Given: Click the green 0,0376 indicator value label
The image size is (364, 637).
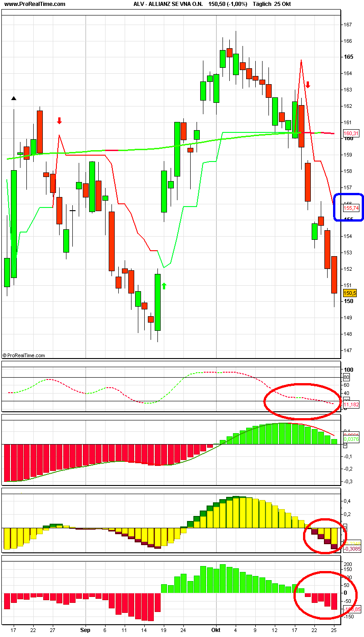Looking at the screenshot, I should coord(351,439).
